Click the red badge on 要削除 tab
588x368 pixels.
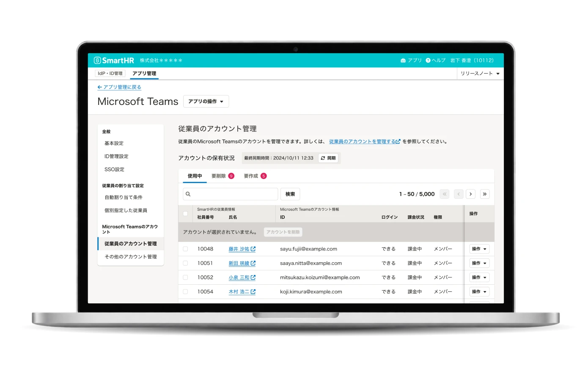(x=231, y=176)
